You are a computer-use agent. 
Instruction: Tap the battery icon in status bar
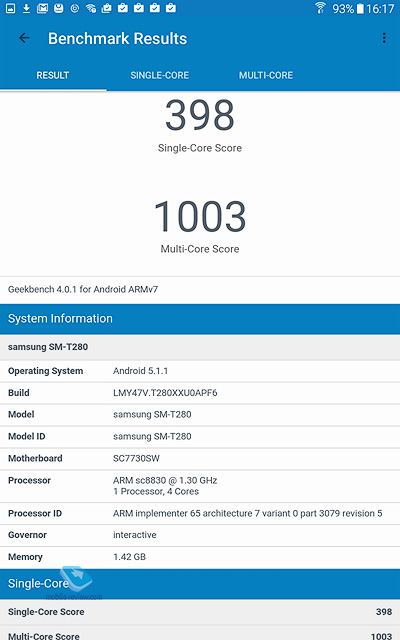click(x=360, y=9)
